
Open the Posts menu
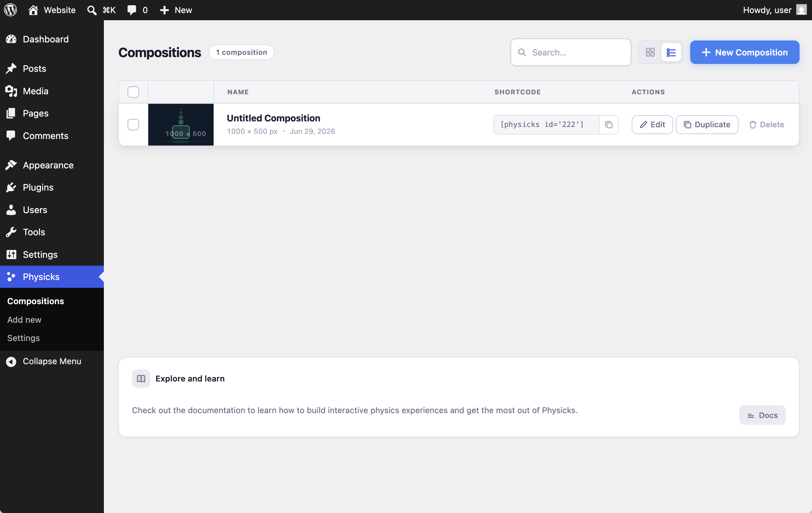[52, 69]
